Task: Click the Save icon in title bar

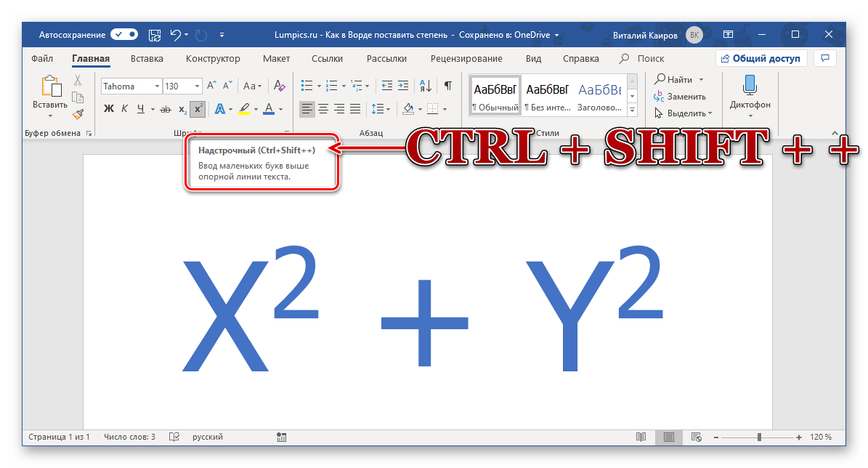Action: (154, 34)
